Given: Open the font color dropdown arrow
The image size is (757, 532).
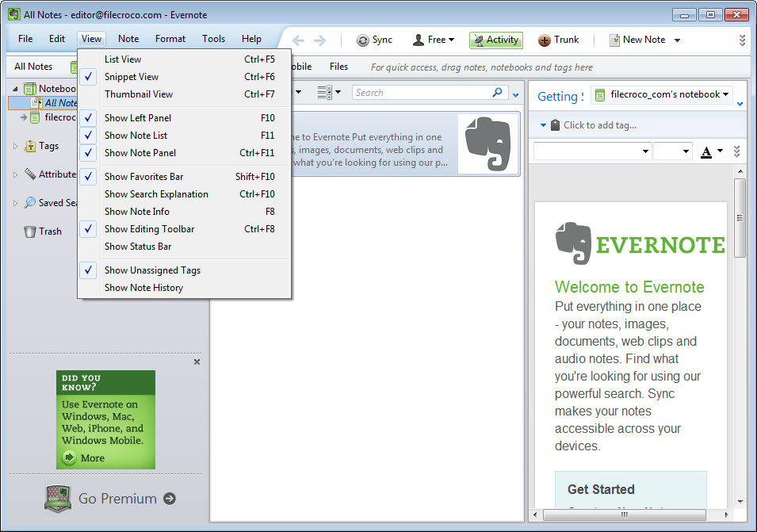Looking at the screenshot, I should coord(721,151).
